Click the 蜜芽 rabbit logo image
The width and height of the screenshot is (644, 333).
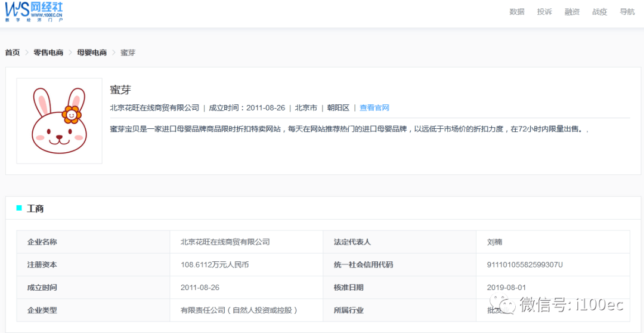[x=59, y=121]
